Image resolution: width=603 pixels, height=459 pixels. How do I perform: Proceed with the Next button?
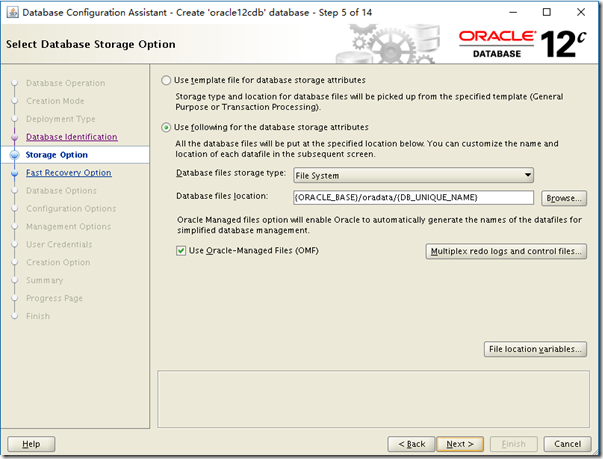point(460,444)
